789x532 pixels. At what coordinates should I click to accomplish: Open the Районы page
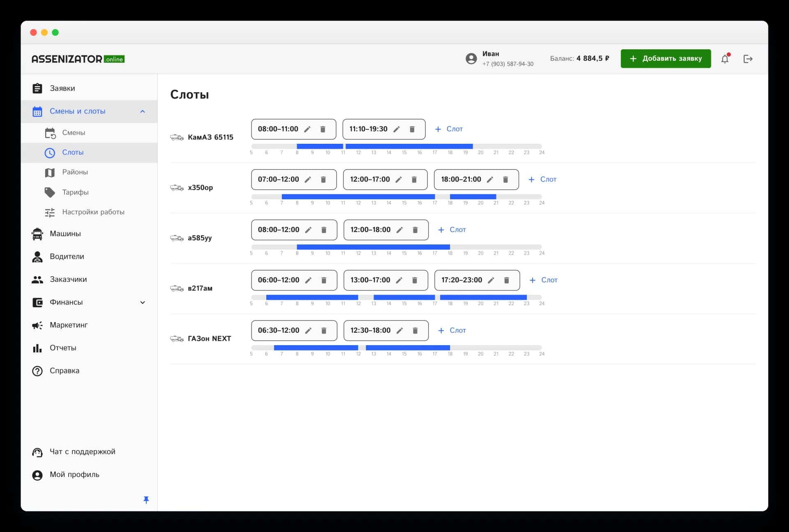[x=89, y=173]
